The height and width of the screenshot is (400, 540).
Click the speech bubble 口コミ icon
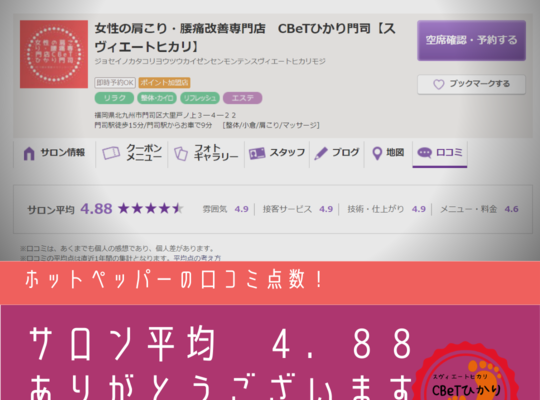tap(424, 153)
